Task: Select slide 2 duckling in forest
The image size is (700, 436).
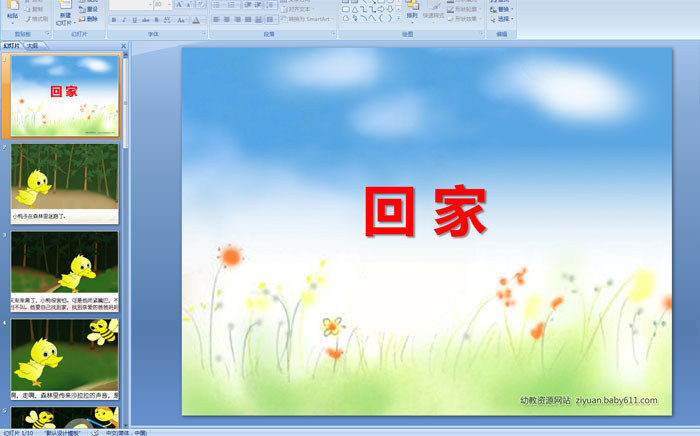Action: pos(65,183)
